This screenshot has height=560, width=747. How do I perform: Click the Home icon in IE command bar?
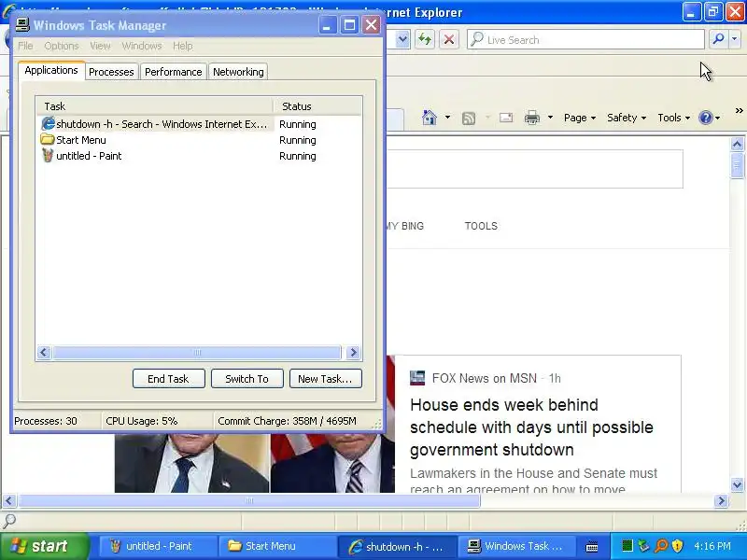[x=430, y=118]
